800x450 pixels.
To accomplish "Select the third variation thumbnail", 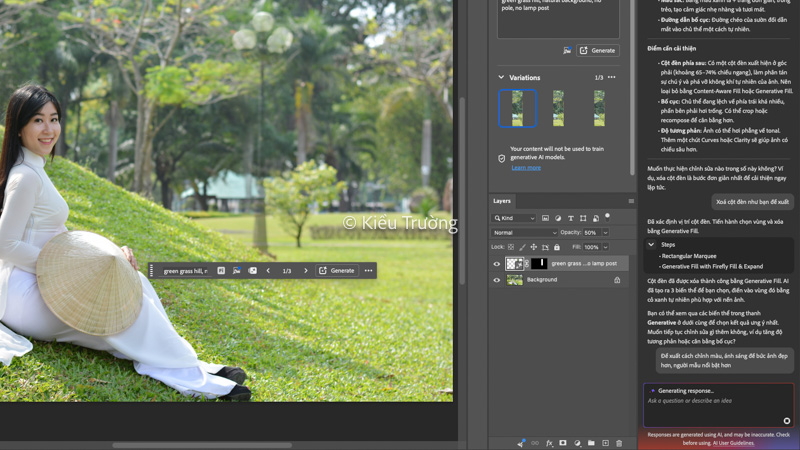I will tap(599, 108).
